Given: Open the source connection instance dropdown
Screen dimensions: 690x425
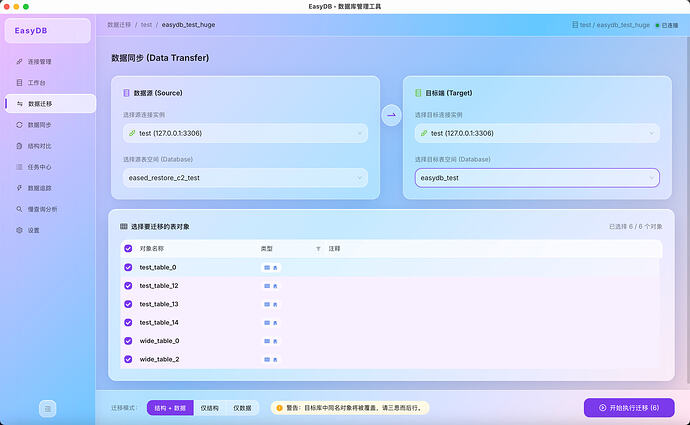Looking at the screenshot, I should click(245, 133).
